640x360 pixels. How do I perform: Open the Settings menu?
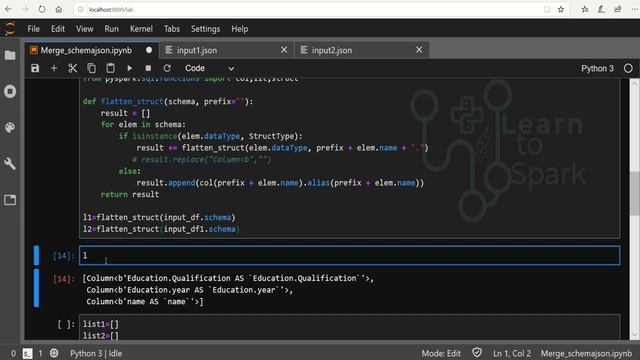point(205,29)
